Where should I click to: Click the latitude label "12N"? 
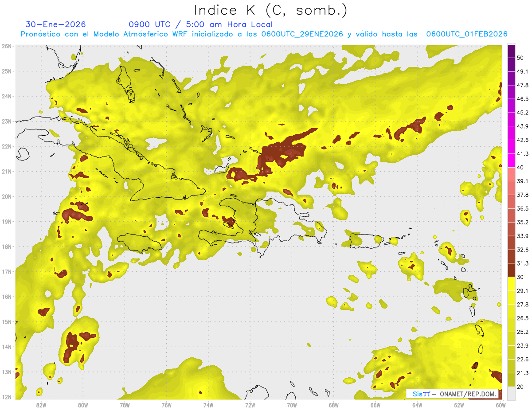7,397
